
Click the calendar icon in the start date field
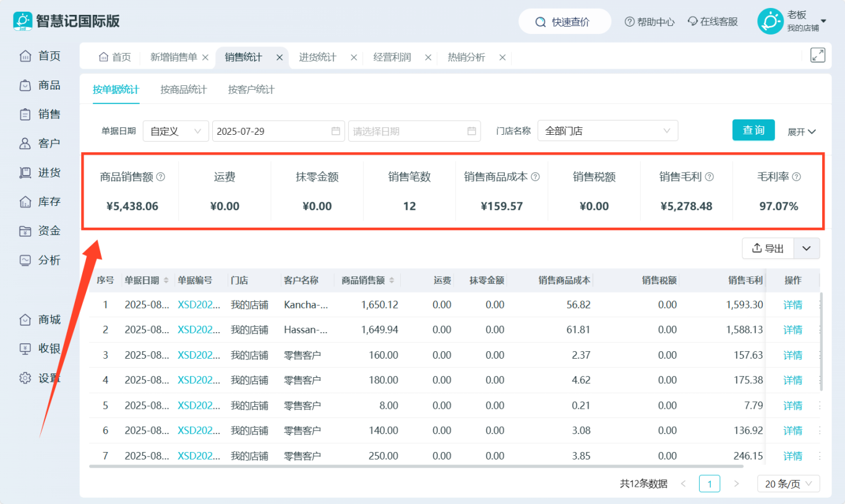tap(336, 131)
